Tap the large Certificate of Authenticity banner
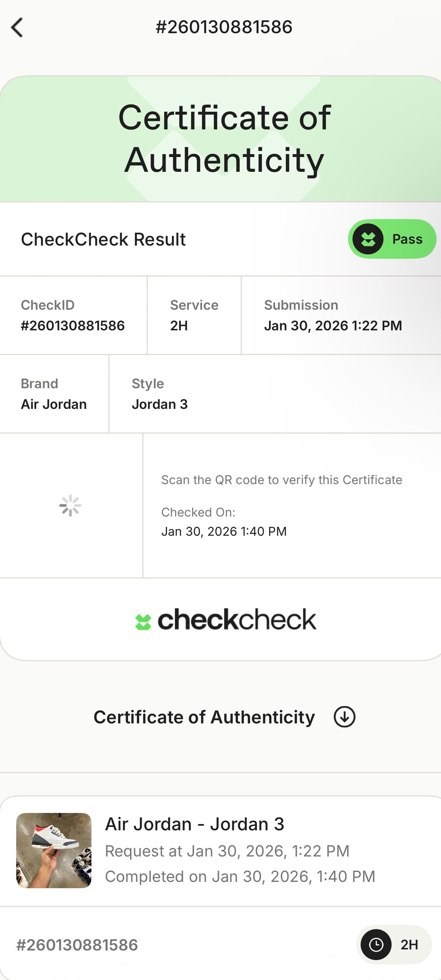441x980 pixels. click(225, 139)
